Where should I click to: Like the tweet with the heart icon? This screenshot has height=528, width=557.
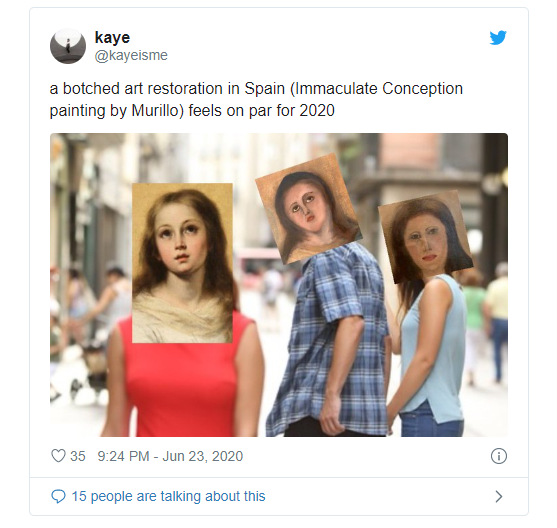point(58,456)
